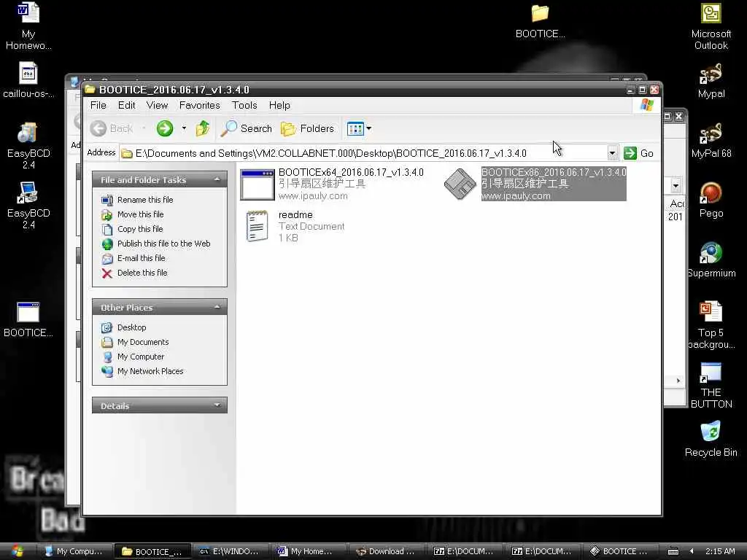747x560 pixels.
Task: Select BOOTICE folder icon on desktop top
Action: [541, 14]
